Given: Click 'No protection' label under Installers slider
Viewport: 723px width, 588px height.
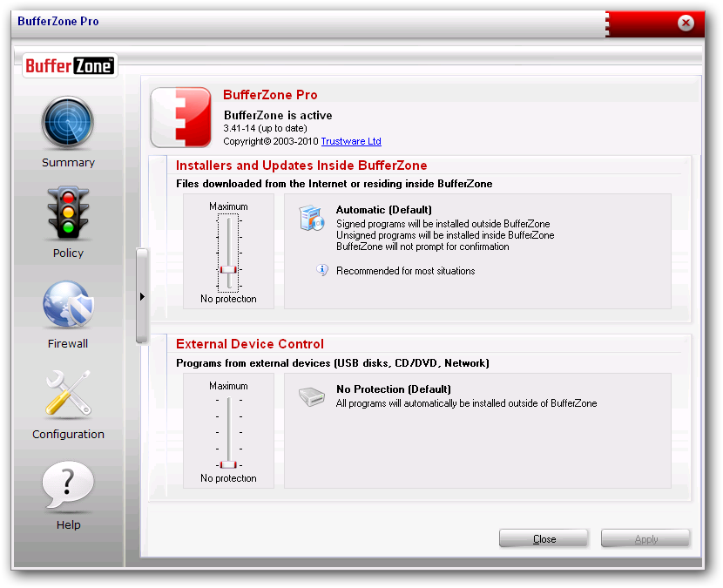Looking at the screenshot, I should point(228,299).
